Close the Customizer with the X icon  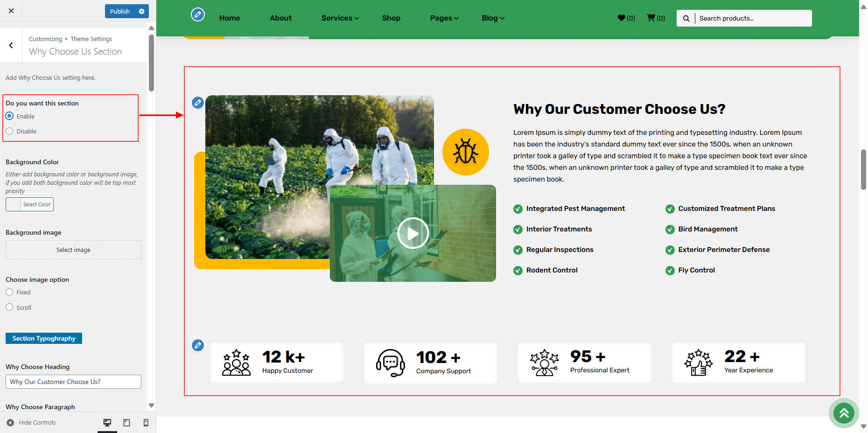pos(11,11)
